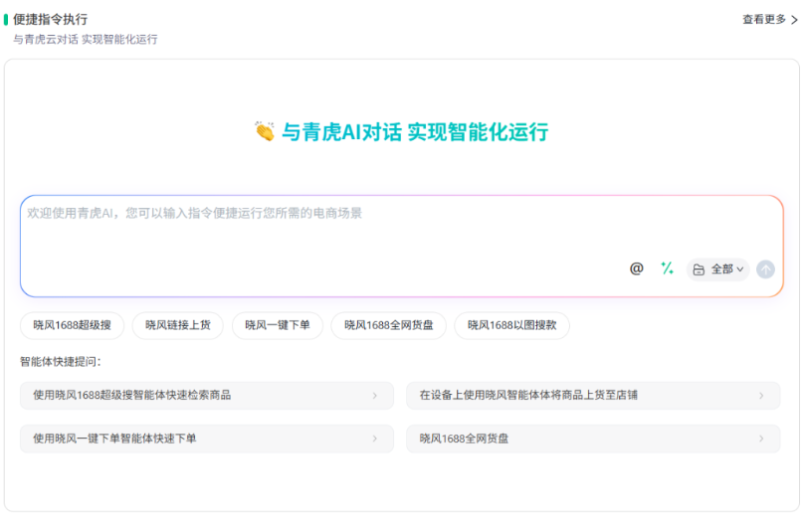Click the @ mention icon in input box

pos(637,268)
